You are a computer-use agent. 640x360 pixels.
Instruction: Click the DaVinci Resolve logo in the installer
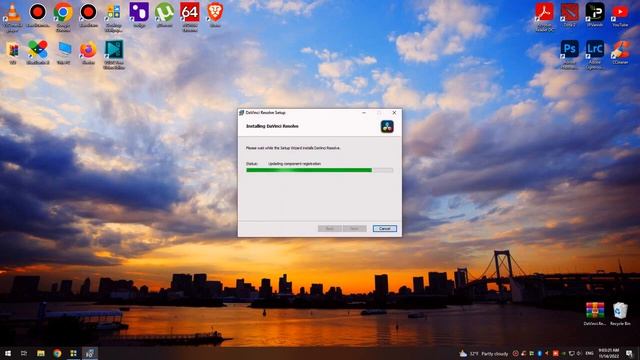click(387, 127)
